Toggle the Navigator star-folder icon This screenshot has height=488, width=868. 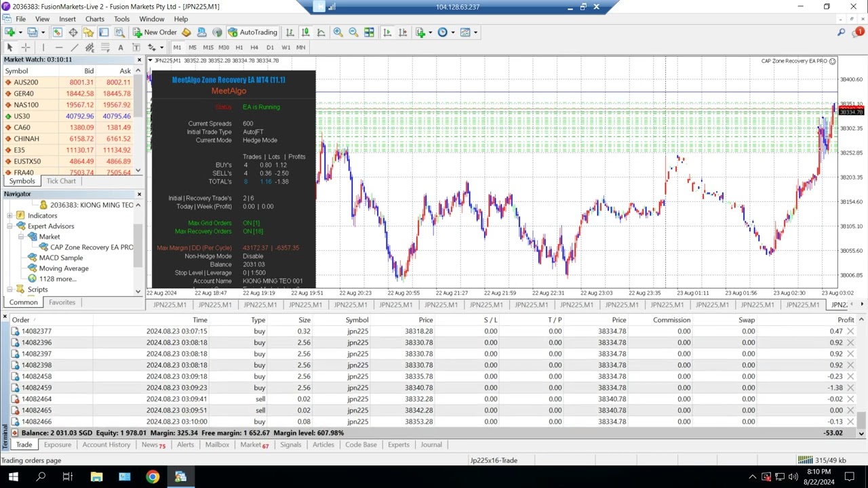88,32
